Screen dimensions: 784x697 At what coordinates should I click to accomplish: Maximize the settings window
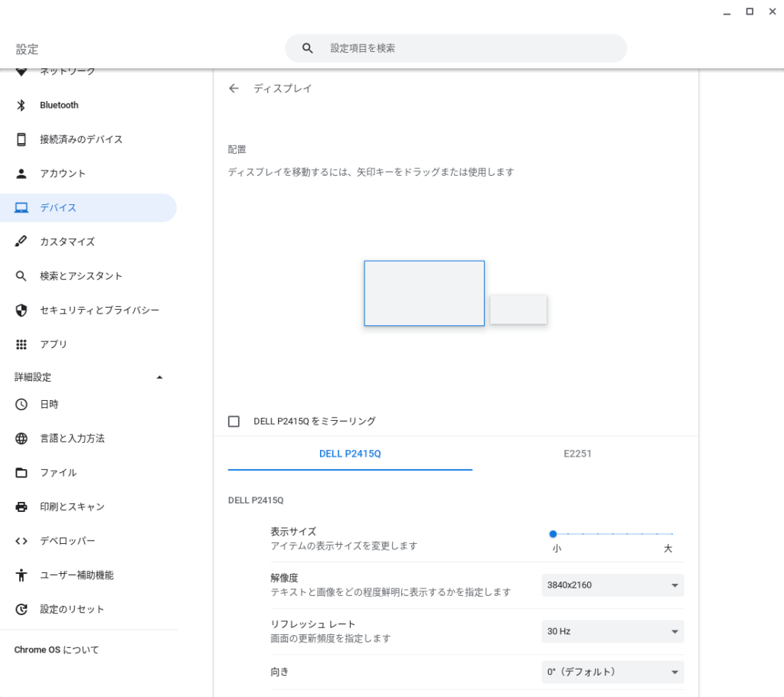coord(750,11)
